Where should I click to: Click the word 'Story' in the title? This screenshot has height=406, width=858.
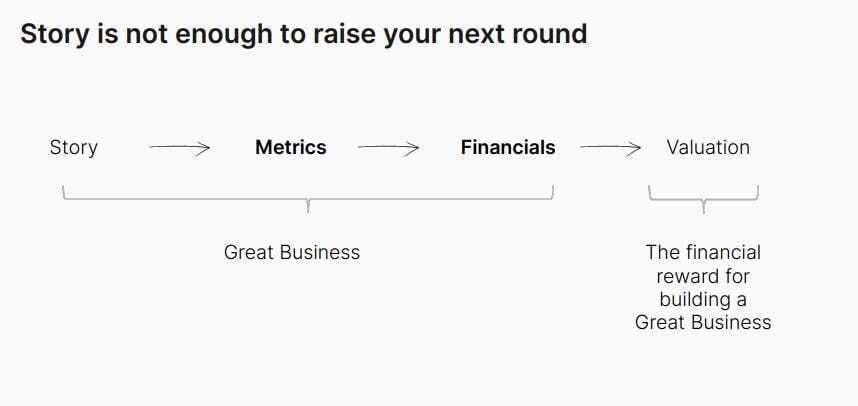tap(54, 34)
